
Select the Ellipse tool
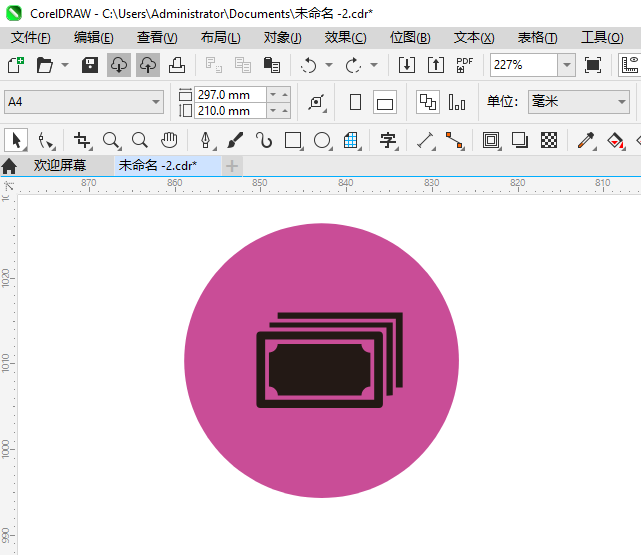[323, 141]
